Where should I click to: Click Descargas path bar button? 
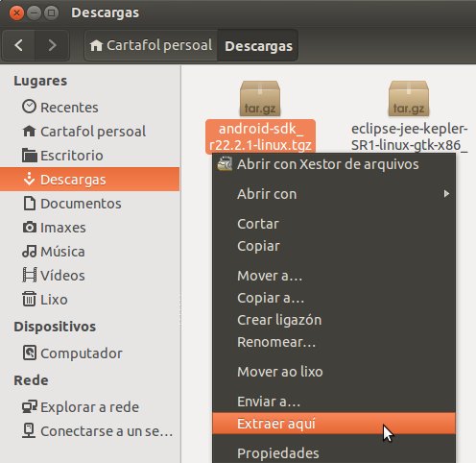258,46
